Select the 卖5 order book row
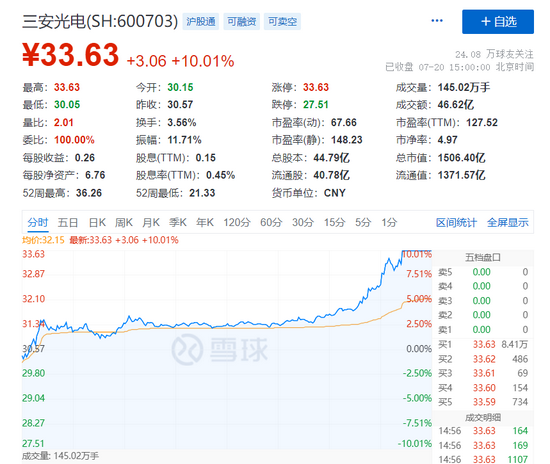The height and width of the screenshot is (464, 550). pos(483,272)
